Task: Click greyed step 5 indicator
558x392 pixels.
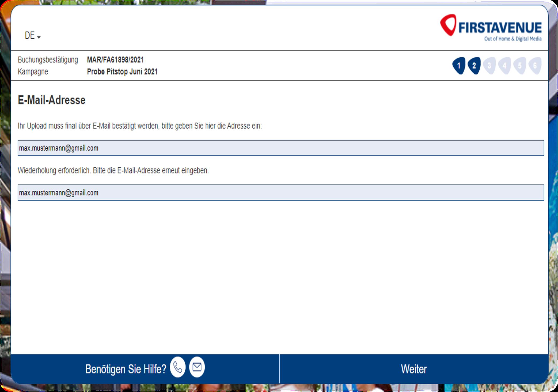Action: pos(520,66)
